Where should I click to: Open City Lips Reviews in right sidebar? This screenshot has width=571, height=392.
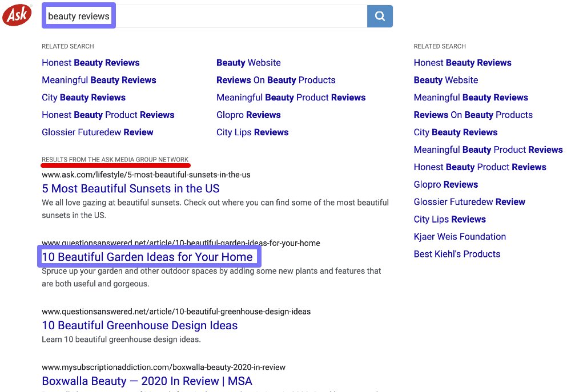(x=450, y=219)
